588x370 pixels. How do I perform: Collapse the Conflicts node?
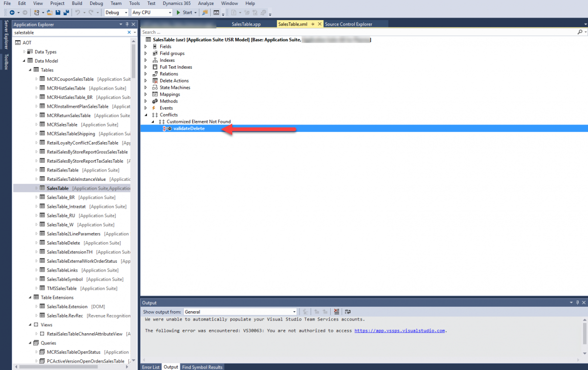pyautogui.click(x=146, y=115)
